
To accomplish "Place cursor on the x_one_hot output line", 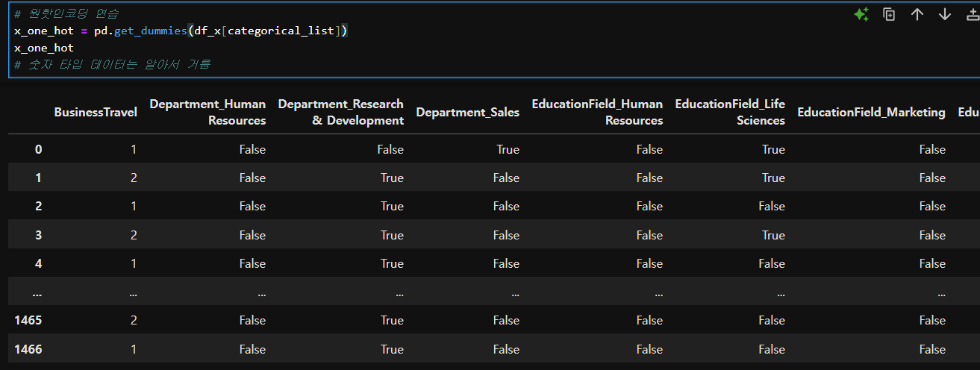I will [x=44, y=48].
